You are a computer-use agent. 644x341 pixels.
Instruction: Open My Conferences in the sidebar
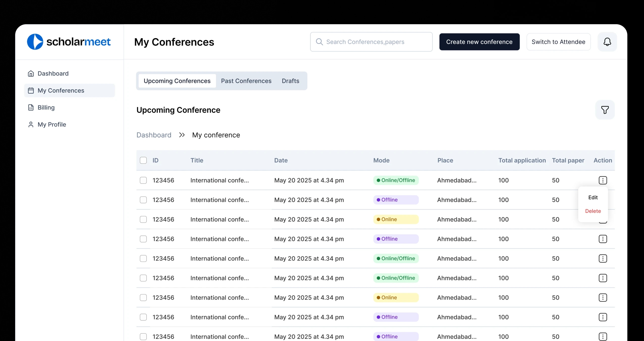click(69, 91)
